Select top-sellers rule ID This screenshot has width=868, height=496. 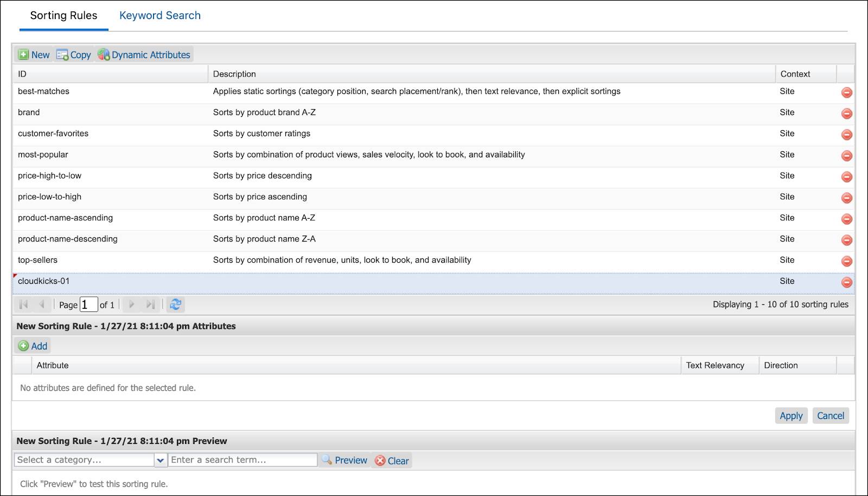(37, 260)
